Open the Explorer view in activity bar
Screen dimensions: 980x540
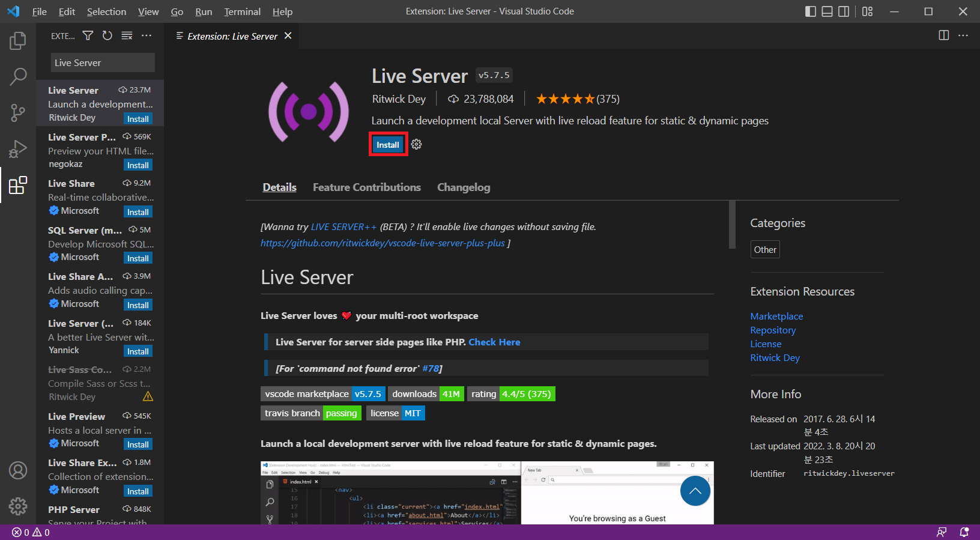click(18, 41)
